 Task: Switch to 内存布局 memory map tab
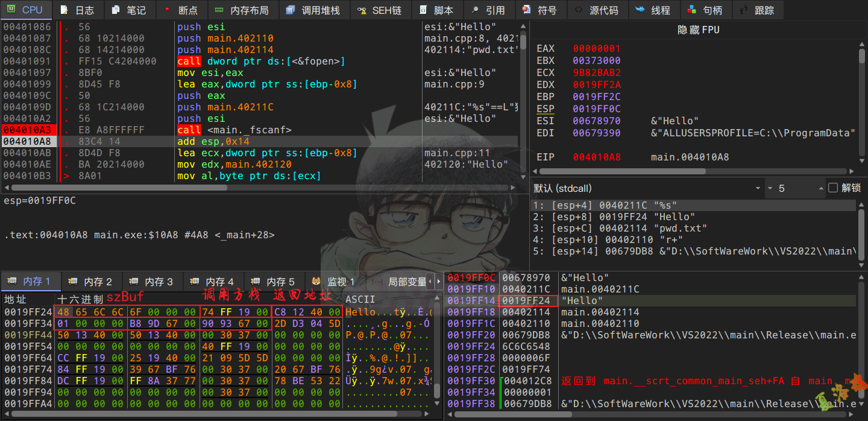[242, 10]
